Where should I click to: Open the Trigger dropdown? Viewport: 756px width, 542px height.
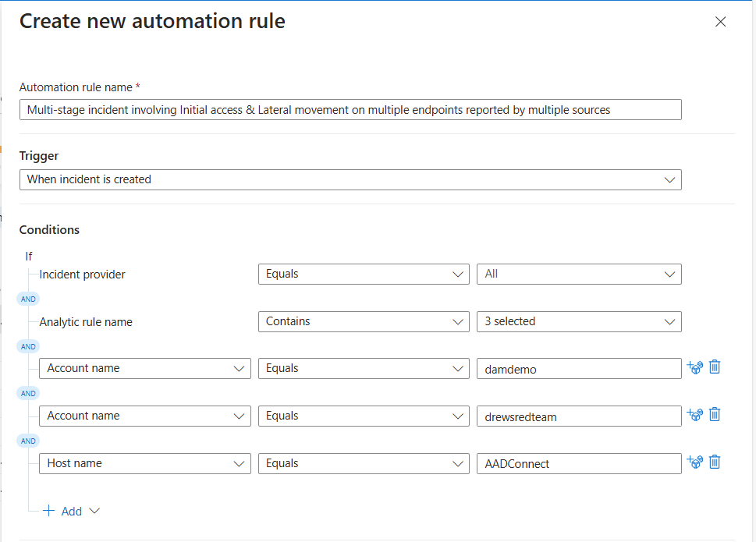350,179
